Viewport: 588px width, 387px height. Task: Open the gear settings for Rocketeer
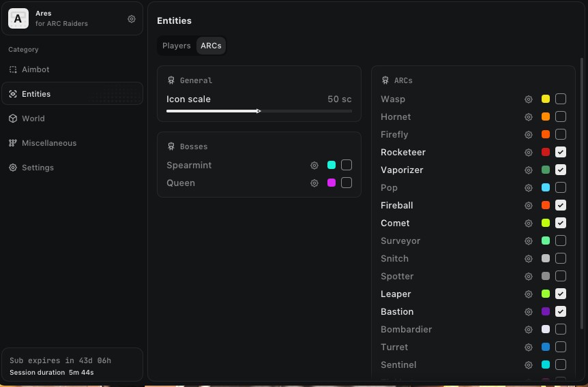click(529, 153)
